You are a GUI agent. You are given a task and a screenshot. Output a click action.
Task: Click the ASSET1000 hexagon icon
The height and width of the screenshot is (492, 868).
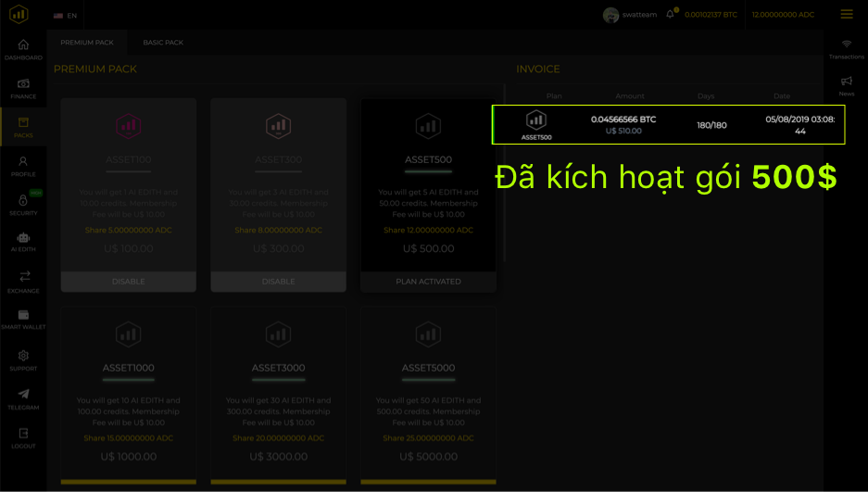pos(129,334)
